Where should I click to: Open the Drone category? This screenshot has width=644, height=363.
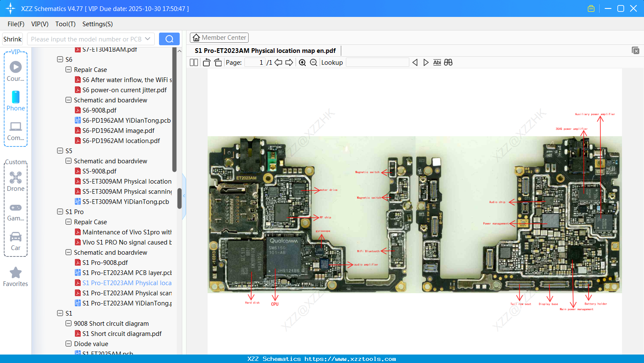(x=16, y=181)
